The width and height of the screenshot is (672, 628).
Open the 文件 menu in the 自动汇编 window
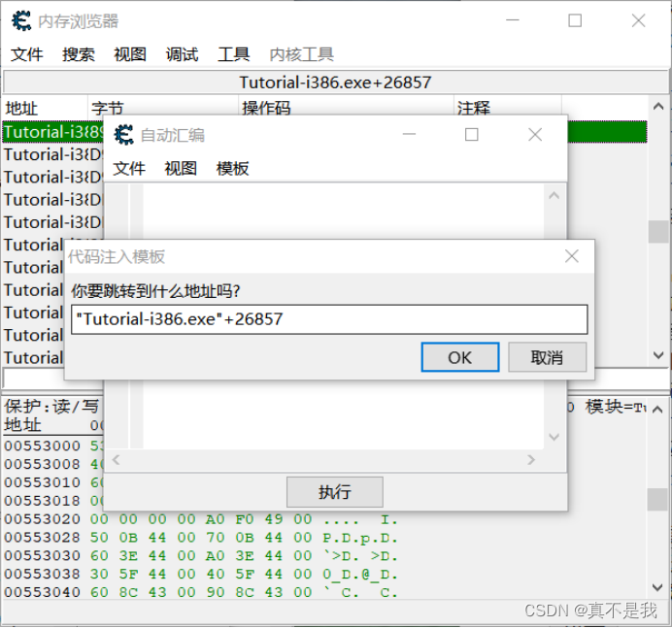(x=129, y=168)
